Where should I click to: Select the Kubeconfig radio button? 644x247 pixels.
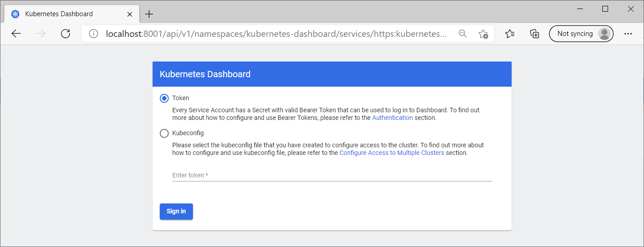click(x=164, y=133)
